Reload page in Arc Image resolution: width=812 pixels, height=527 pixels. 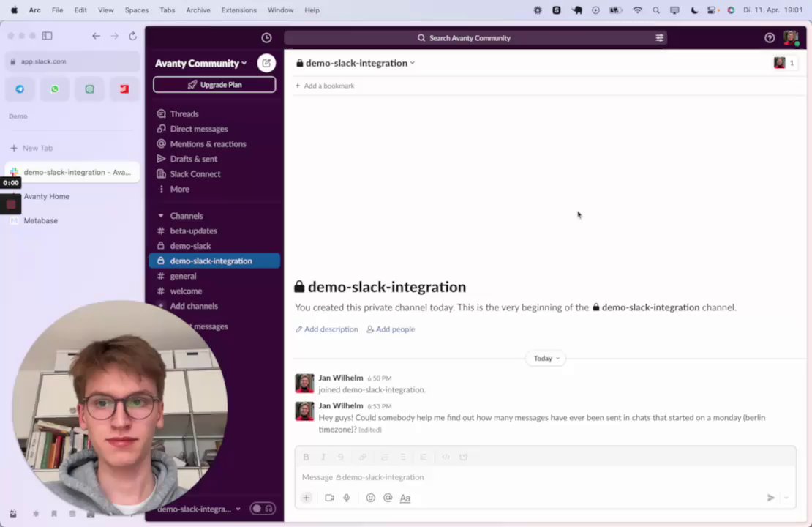point(132,36)
